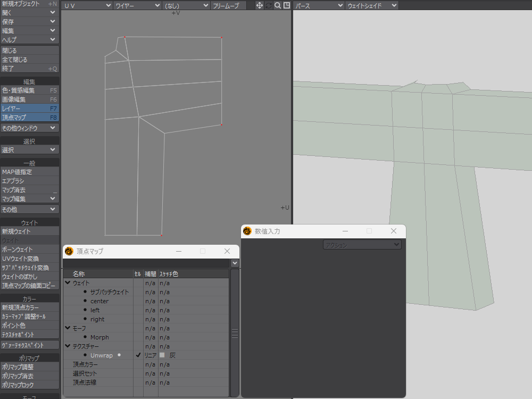Collapse the ウェイト group in vertex map list
This screenshot has width=532, height=399.
(68, 283)
